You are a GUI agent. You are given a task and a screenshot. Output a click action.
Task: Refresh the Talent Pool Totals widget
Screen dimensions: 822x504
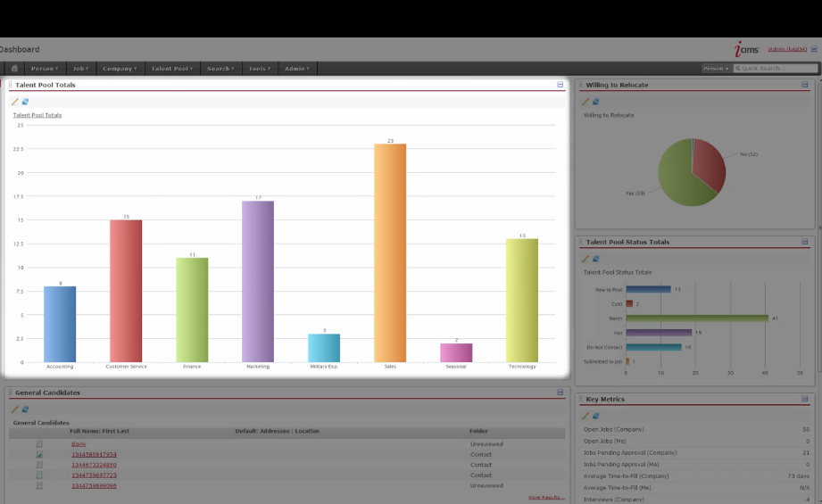tap(25, 102)
